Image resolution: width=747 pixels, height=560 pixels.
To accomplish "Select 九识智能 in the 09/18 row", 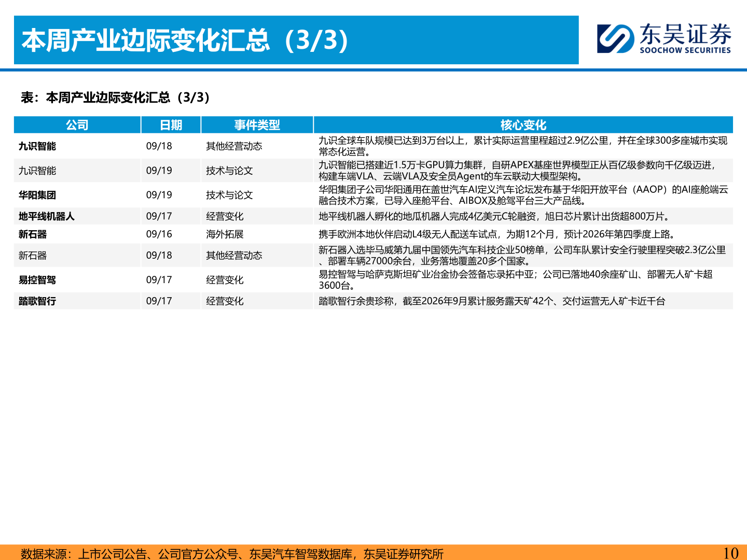I will pyautogui.click(x=37, y=146).
